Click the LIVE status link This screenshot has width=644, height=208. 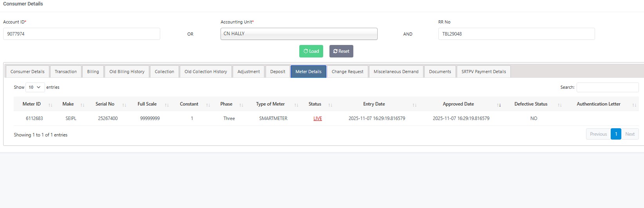pos(318,118)
